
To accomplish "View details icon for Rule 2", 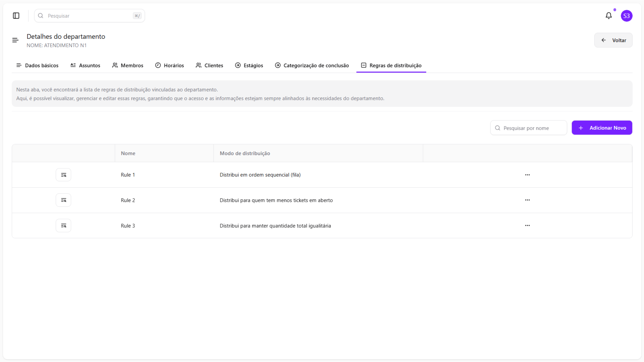I will [63, 200].
